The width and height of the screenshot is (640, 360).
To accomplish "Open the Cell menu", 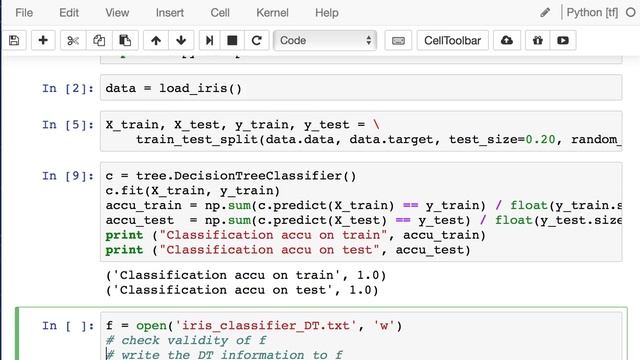I will coord(220,13).
